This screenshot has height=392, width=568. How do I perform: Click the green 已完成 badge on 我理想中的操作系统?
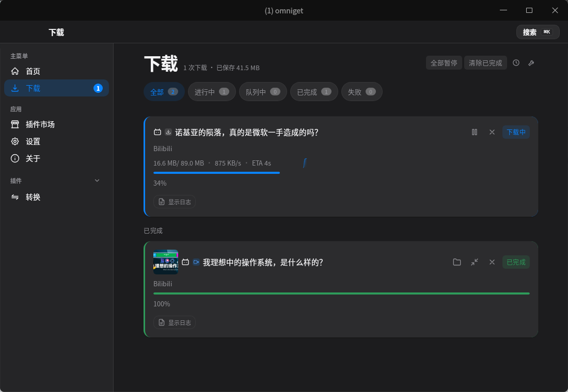point(516,262)
